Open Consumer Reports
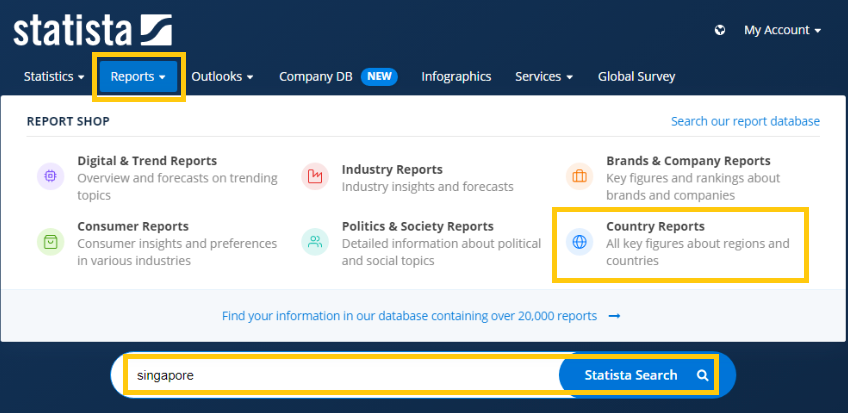Image resolution: width=848 pixels, height=413 pixels. (133, 226)
